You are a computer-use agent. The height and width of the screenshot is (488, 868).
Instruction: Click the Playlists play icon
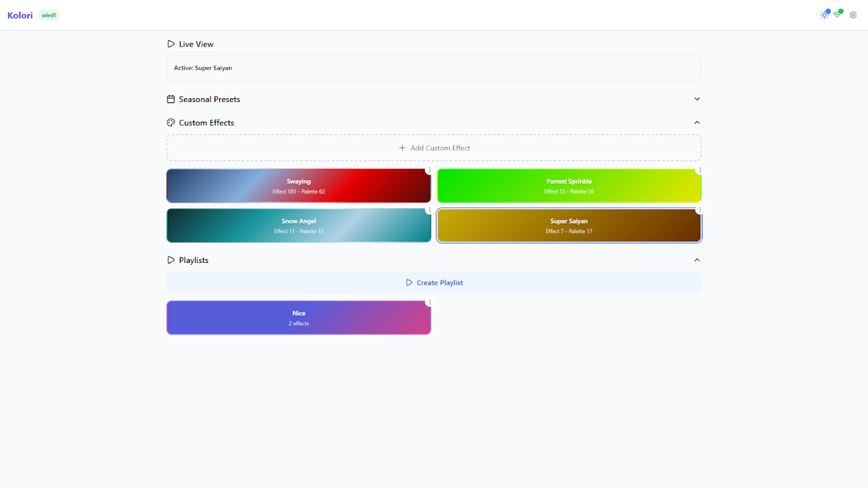tap(171, 260)
